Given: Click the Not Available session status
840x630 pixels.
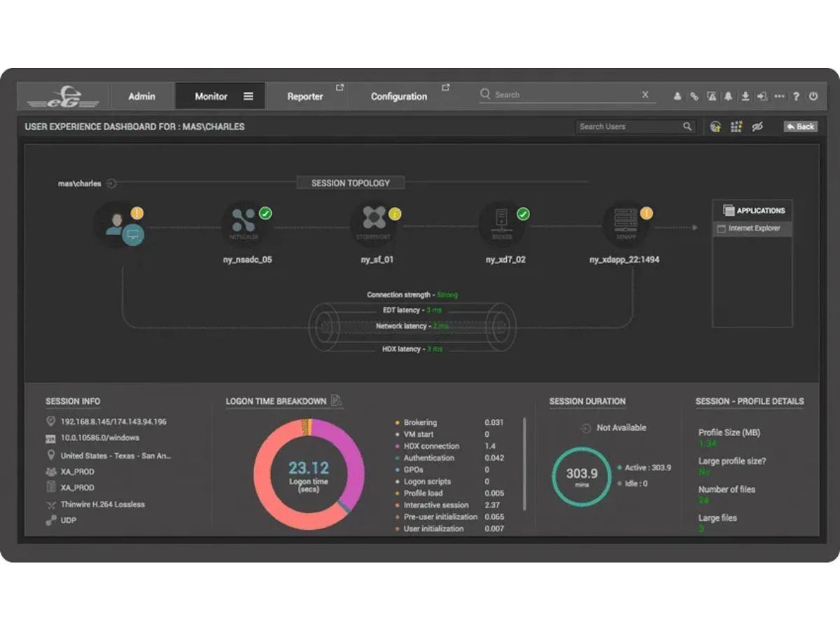Looking at the screenshot, I should point(621,428).
